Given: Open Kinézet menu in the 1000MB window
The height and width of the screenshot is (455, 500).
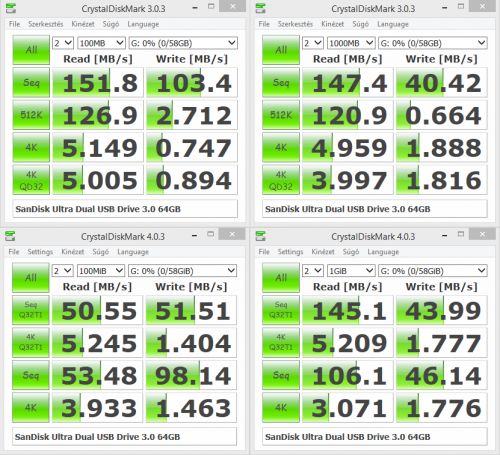Looking at the screenshot, I should click(x=332, y=24).
